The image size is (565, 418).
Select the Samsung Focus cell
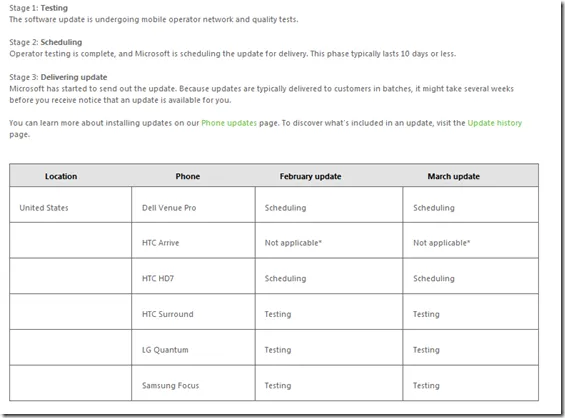(x=193, y=383)
